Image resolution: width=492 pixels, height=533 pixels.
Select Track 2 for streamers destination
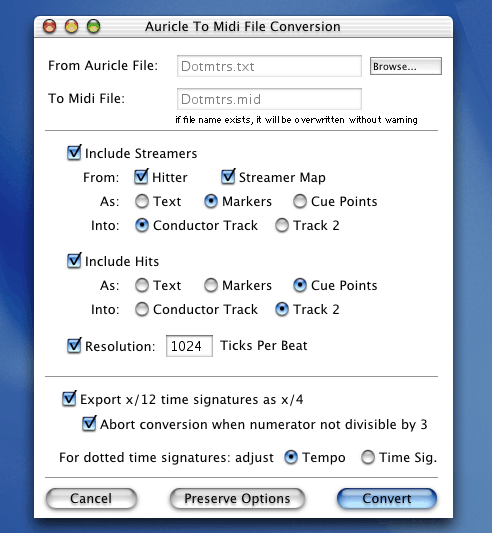click(282, 225)
